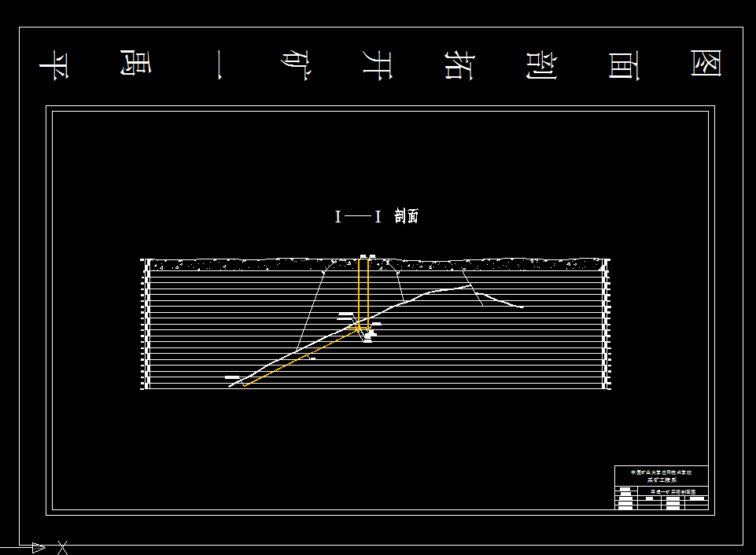Select the I—I 剖面 section label
Image resolution: width=756 pixels, height=555 pixels.
[x=377, y=216]
